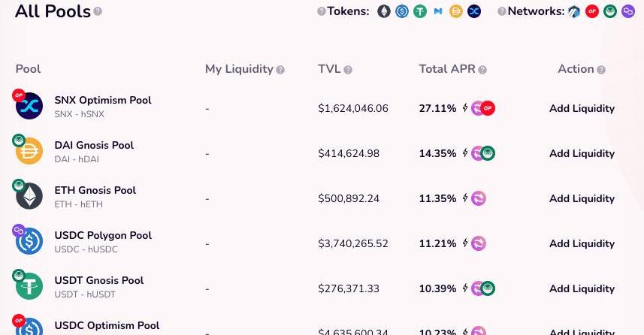Filter pools by USDT token icon
644x335 pixels.
[x=419, y=12]
